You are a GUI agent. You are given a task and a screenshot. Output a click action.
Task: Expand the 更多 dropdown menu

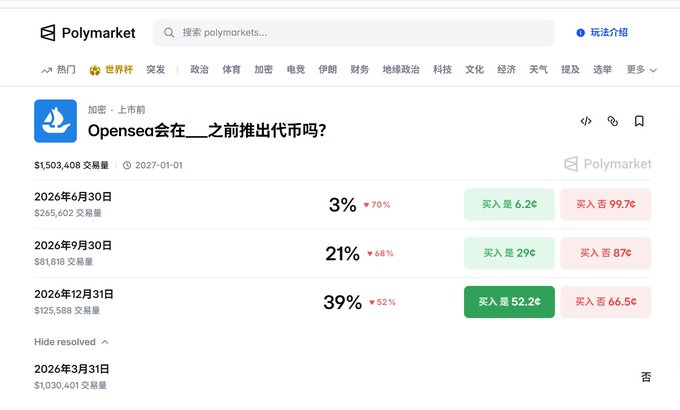[641, 69]
